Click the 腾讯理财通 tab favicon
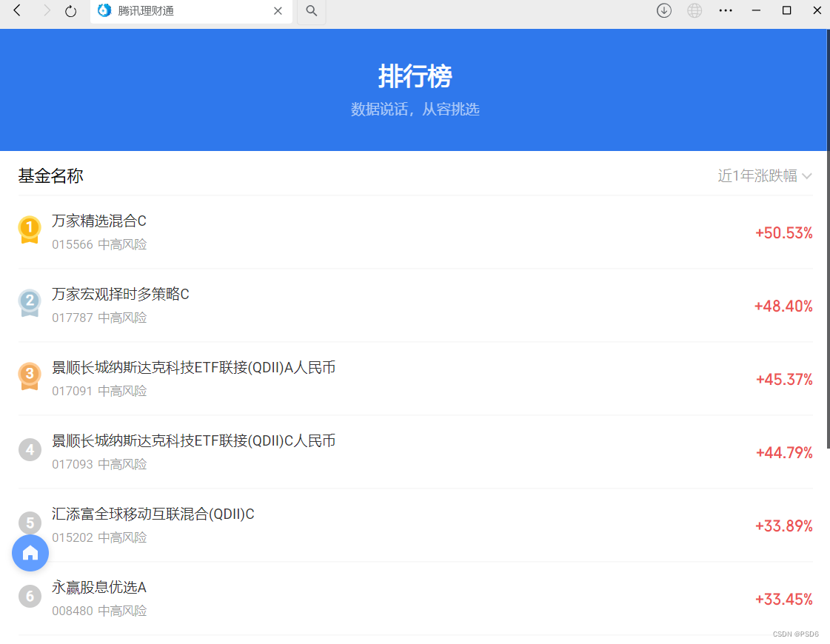Viewport: 830px width, 644px height. [x=104, y=10]
